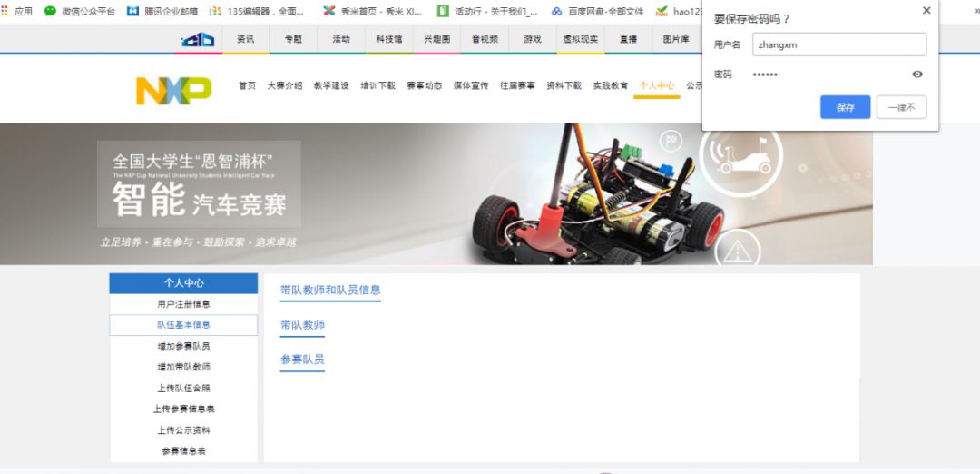Image resolution: width=980 pixels, height=474 pixels.
Task: Open 队伍基本信息 in sidebar
Action: (x=183, y=325)
